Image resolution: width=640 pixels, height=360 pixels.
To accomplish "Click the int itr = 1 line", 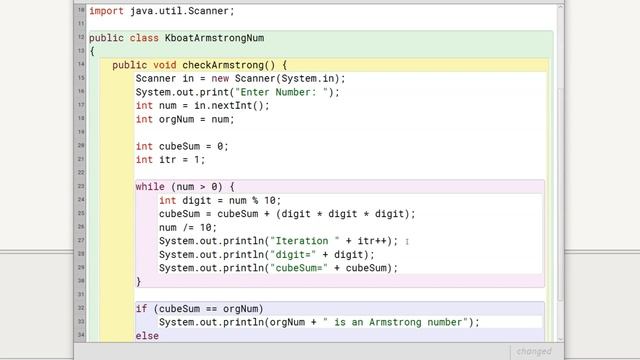I will (x=170, y=160).
